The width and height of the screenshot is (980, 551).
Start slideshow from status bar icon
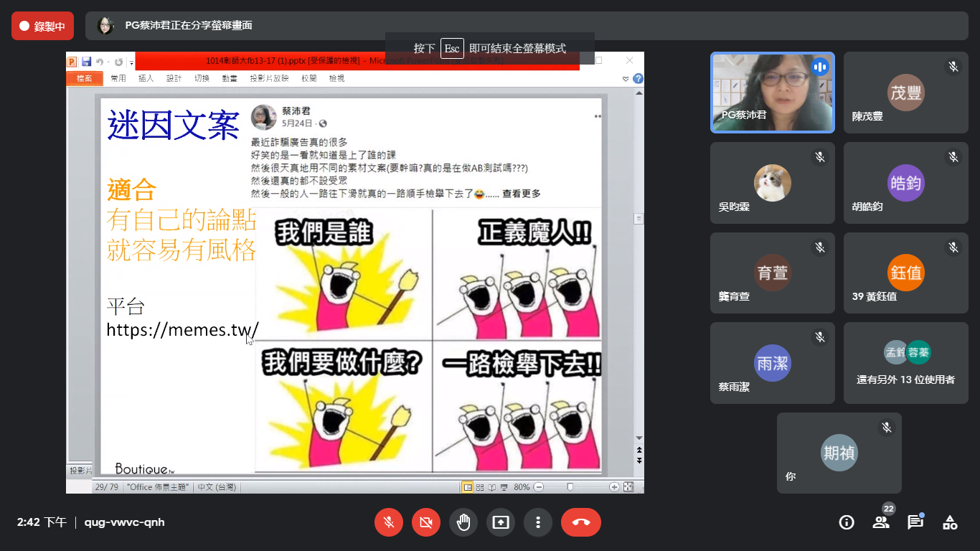pyautogui.click(x=504, y=487)
